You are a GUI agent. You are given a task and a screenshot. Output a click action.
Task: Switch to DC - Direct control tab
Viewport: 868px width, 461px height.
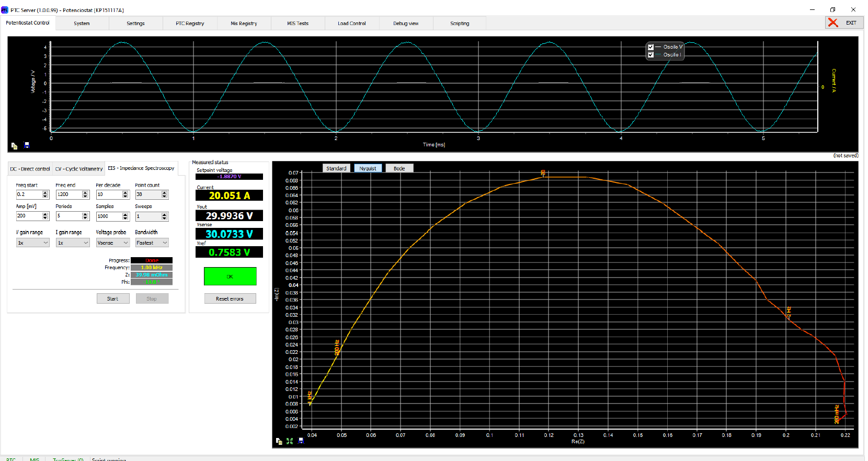(30, 169)
